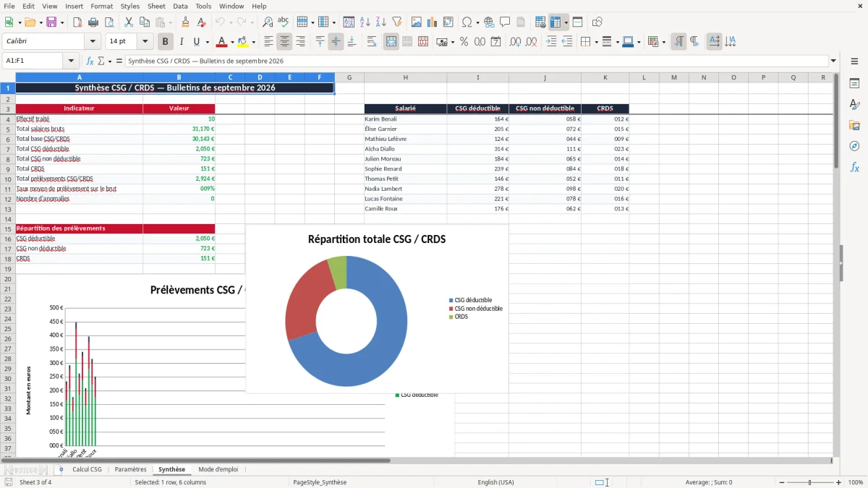Cut the selection with scissors icon

point(128,22)
